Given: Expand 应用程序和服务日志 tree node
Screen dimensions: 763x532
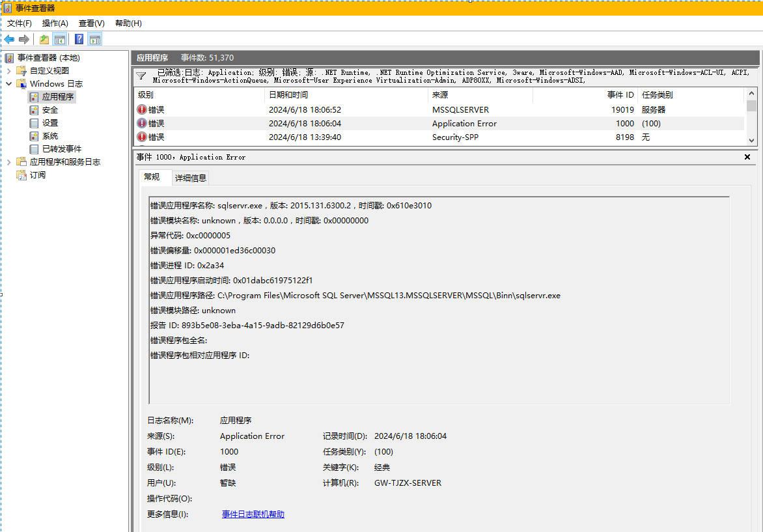Looking at the screenshot, I should click(8, 161).
